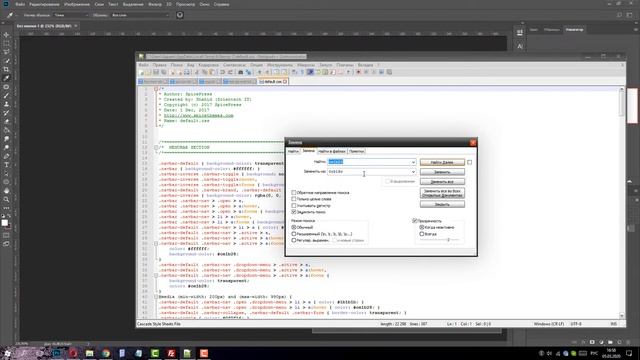Click 'Заменить все во всех открытых документах'
The width and height of the screenshot is (640, 360).
pyautogui.click(x=442, y=193)
